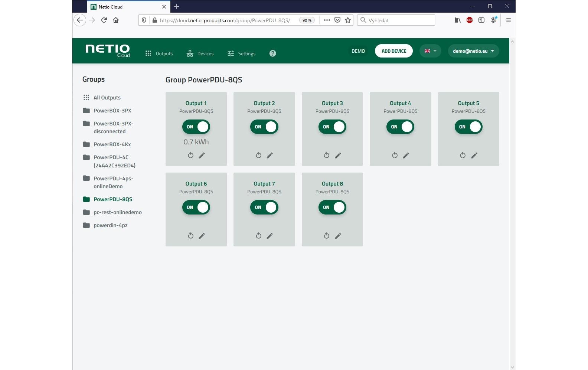The height and width of the screenshot is (370, 588).
Task: Toggle Output 1 switch off
Action: 196,127
